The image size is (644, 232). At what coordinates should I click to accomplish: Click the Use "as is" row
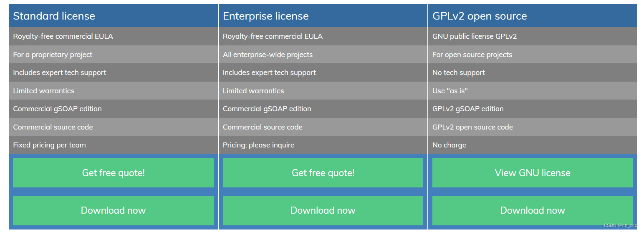[x=533, y=91]
